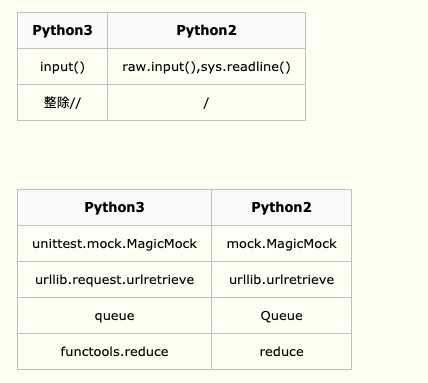Click the word sys.readline() in first table

point(246,67)
